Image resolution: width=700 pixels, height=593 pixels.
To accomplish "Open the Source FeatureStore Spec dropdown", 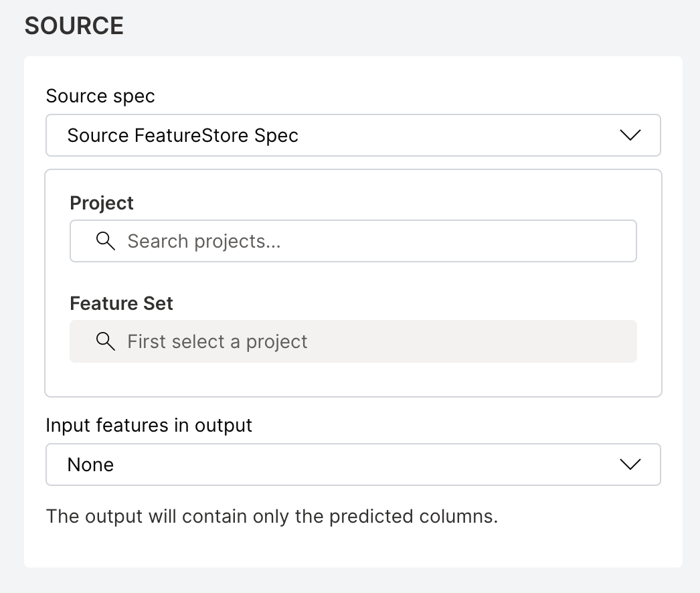I will point(353,135).
